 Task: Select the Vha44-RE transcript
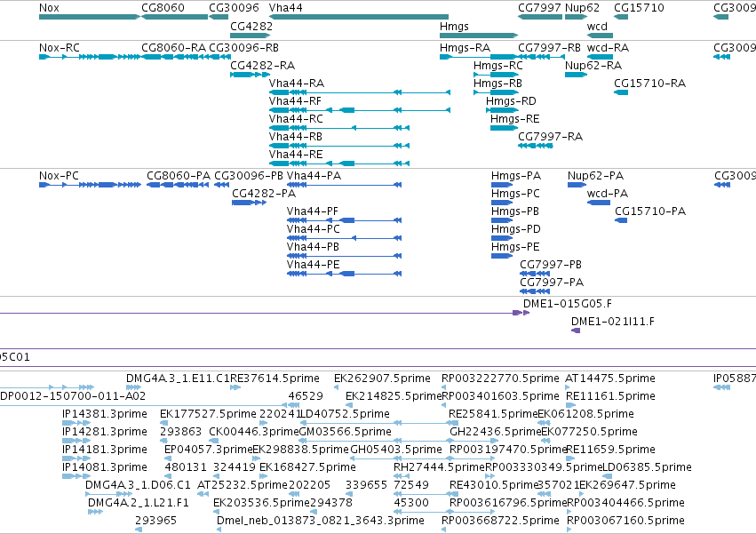pyautogui.click(x=339, y=163)
